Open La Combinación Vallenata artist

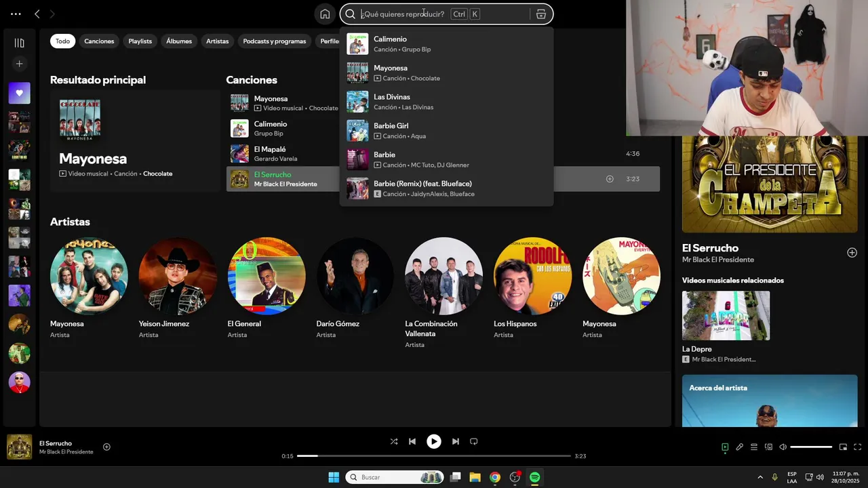click(444, 293)
